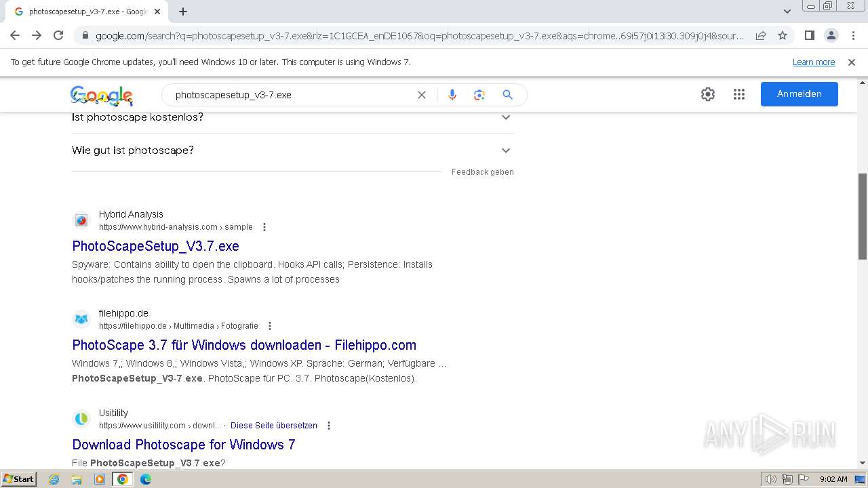
Task: Open Windows Start menu
Action: pyautogui.click(x=18, y=479)
